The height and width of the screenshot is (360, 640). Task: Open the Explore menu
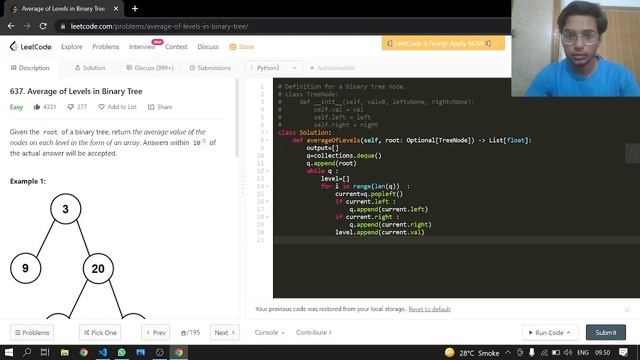(x=72, y=47)
